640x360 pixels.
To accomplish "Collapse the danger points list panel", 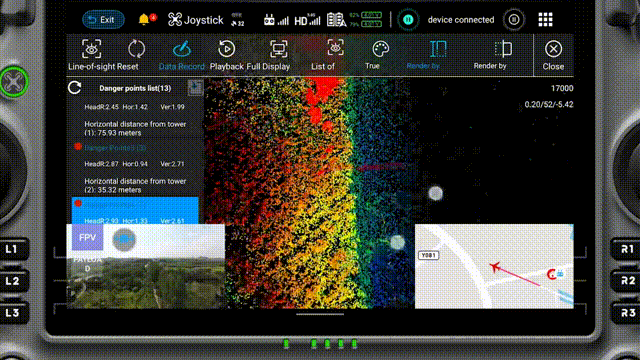I will pyautogui.click(x=195, y=87).
